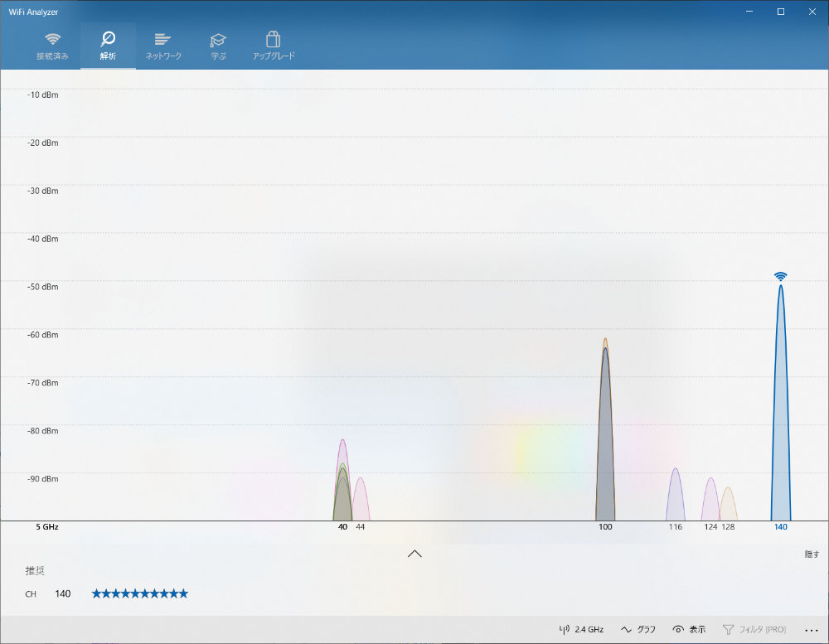Open the 接続済み (Connected) tab
Image resolution: width=829 pixels, height=644 pixels.
[x=52, y=46]
